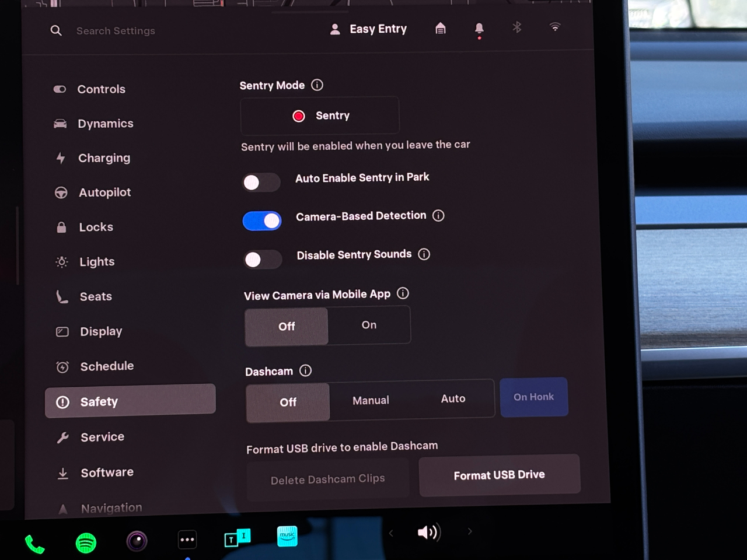Click the Search Settings field
Viewport: 747px width, 560px height.
(116, 31)
